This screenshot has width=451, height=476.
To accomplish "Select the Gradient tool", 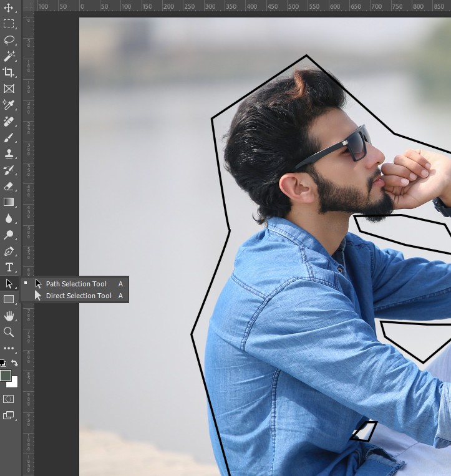I will tap(9, 202).
